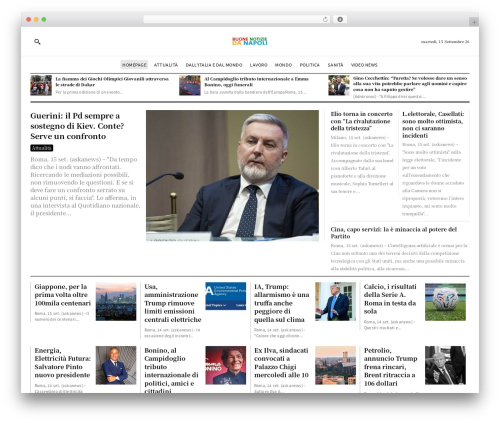Image resolution: width=500 pixels, height=423 pixels.
Task: Select the Homepage menu item
Action: [134, 65]
